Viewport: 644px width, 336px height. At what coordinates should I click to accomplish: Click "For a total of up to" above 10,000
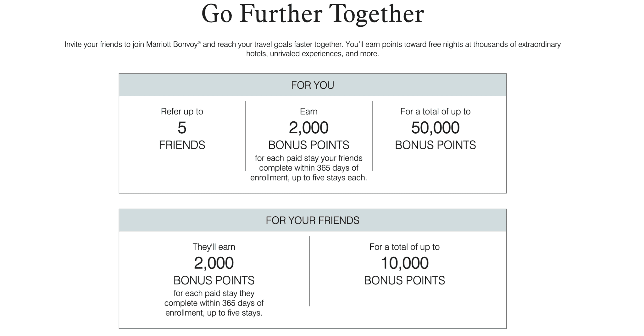[x=404, y=247]
